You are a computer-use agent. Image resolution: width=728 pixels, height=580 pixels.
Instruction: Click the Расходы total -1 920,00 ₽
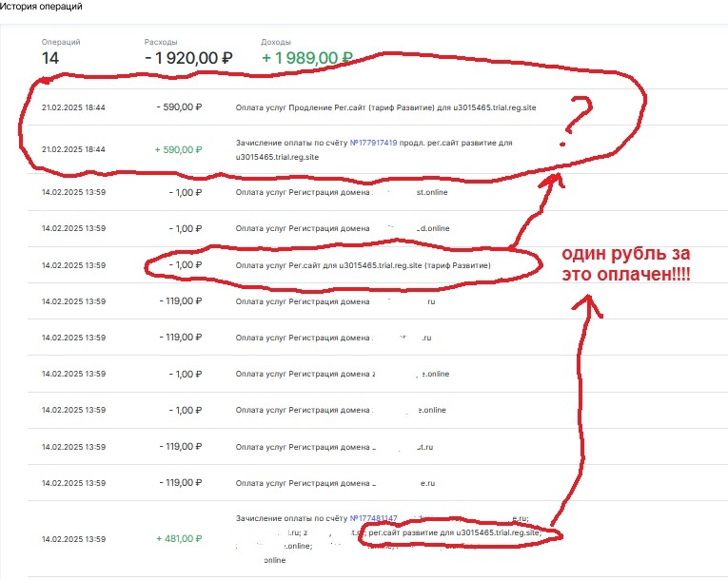click(x=188, y=58)
